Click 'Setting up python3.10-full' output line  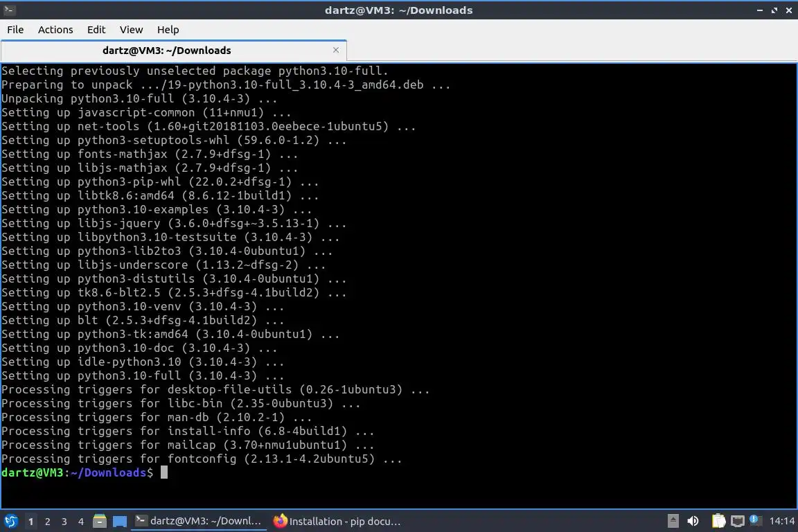tap(143, 375)
